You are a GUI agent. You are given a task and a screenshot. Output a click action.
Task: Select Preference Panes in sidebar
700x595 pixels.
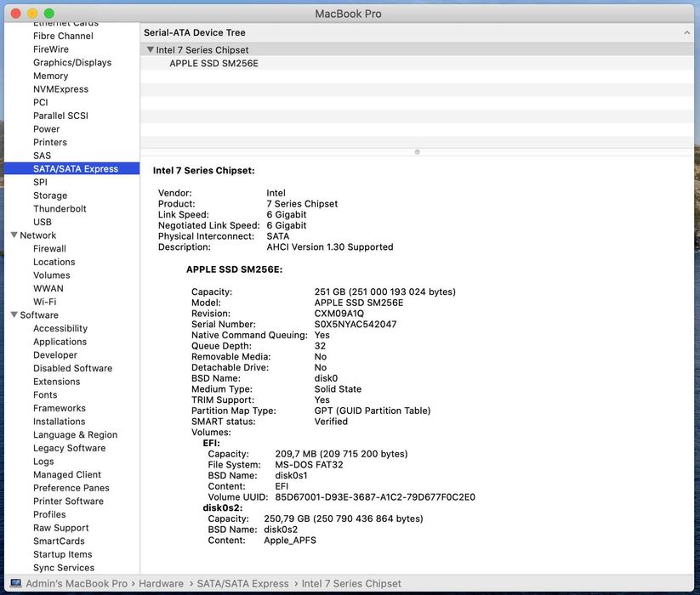click(71, 488)
